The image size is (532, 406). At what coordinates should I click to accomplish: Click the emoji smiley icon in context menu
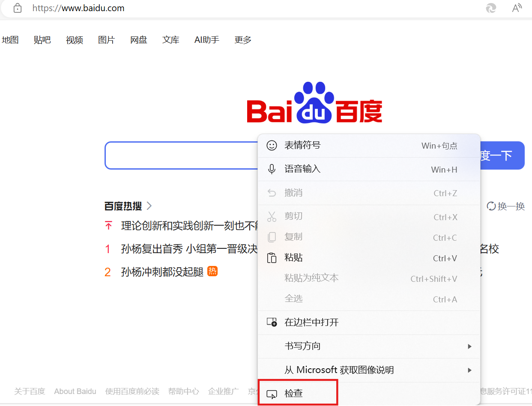tap(272, 146)
